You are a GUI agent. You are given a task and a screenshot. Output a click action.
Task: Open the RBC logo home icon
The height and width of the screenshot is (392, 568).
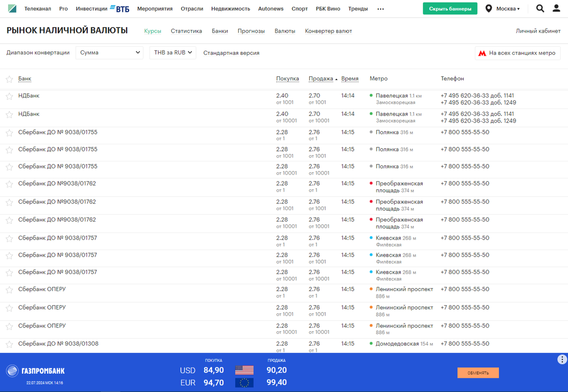[12, 9]
